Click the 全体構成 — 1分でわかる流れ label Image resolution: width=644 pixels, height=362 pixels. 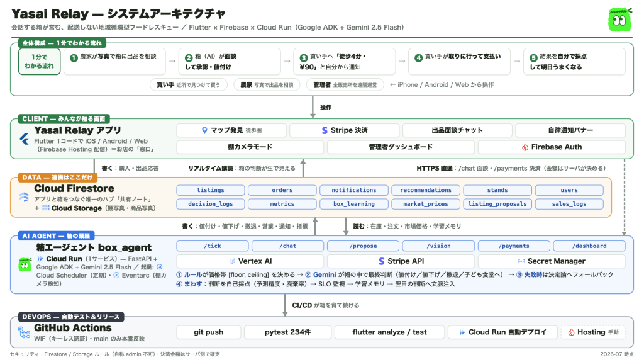coord(62,43)
